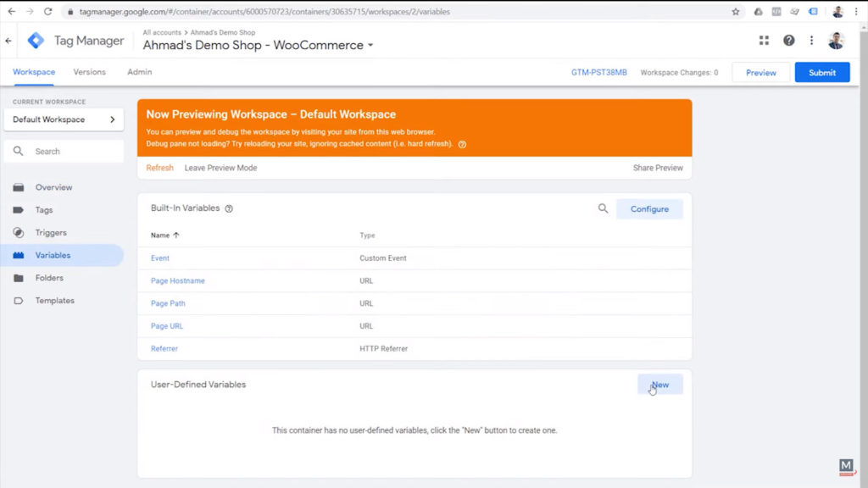This screenshot has width=868, height=488.
Task: Click Leave Preview Mode
Action: (220, 168)
